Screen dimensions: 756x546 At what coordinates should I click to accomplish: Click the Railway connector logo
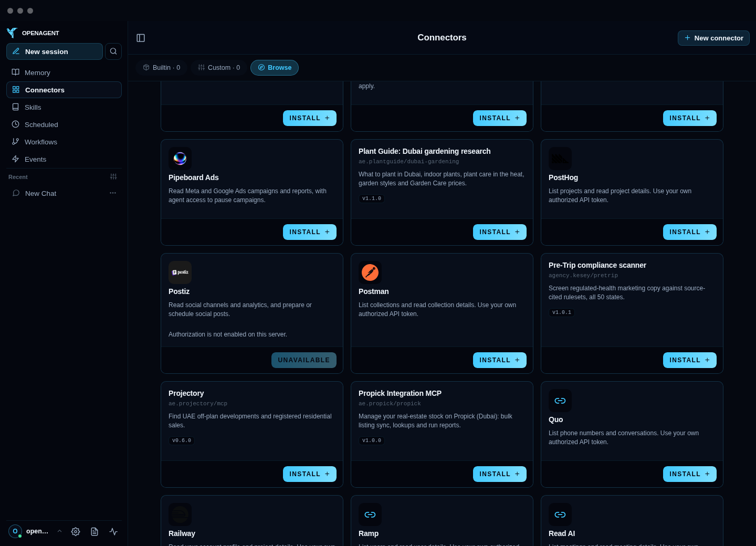click(x=180, y=514)
